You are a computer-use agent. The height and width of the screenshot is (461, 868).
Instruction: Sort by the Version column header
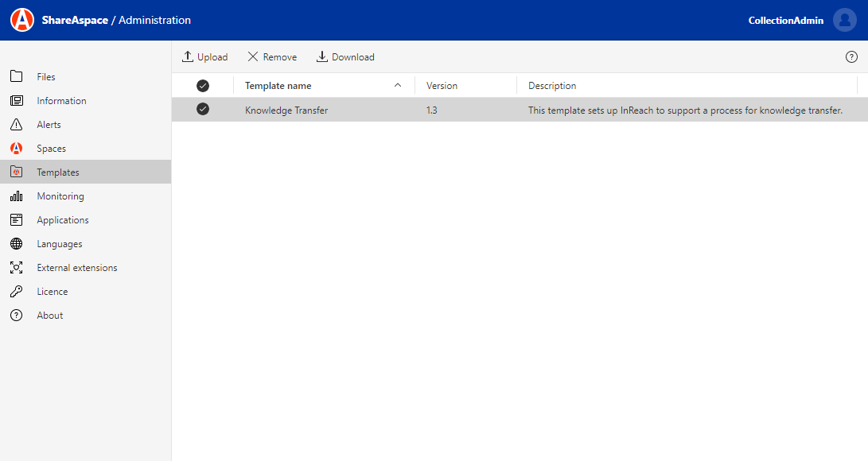[442, 86]
